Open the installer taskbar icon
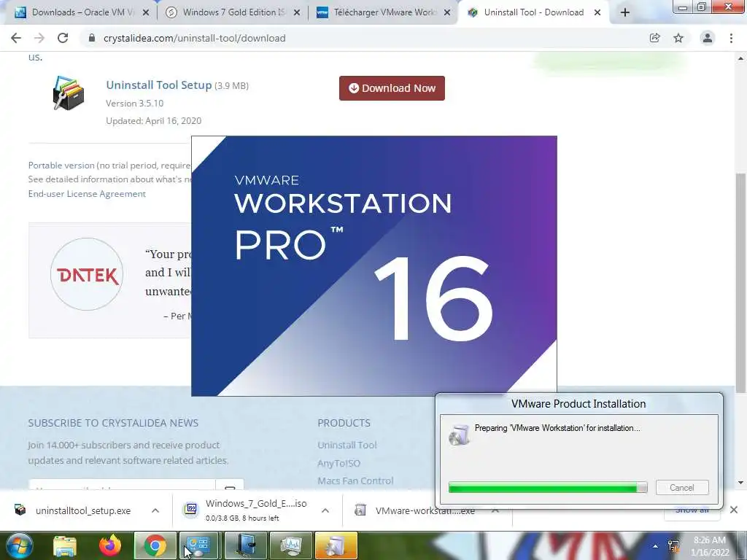The image size is (747, 560). point(336,545)
